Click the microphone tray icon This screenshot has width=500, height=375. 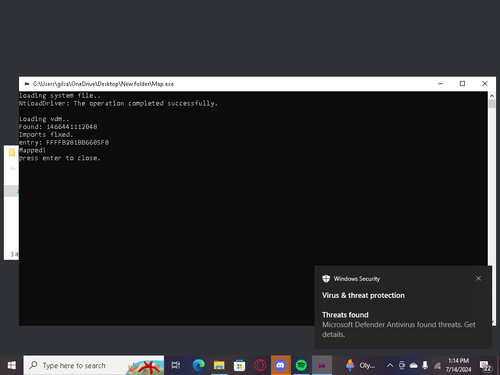(x=425, y=366)
